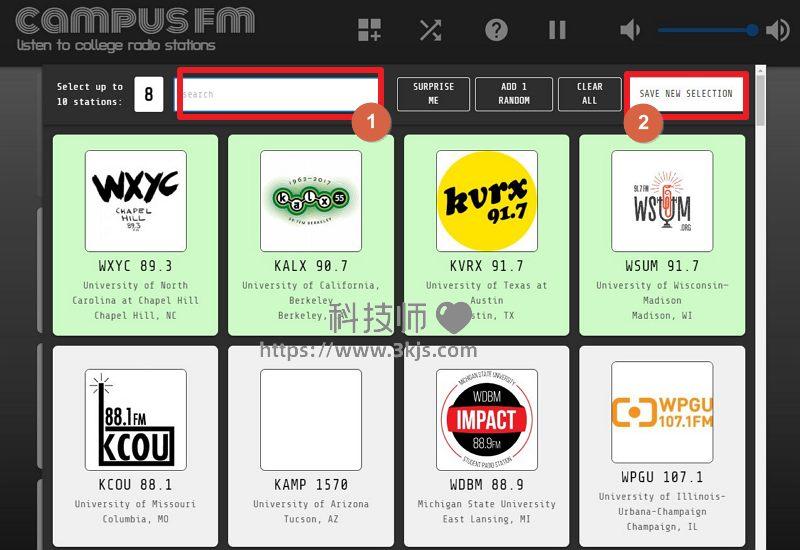This screenshot has width=800, height=550.
Task: Click Save New Selection button
Action: [x=686, y=94]
